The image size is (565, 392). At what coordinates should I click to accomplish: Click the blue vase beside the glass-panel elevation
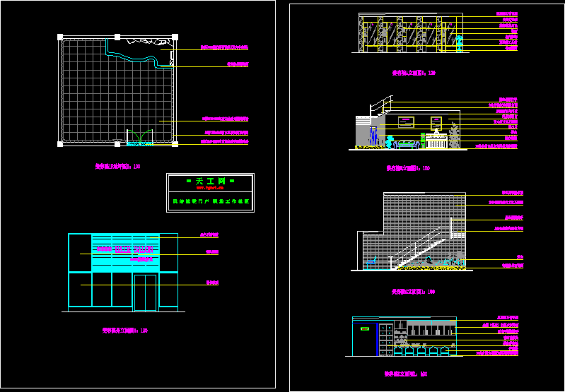click(x=458, y=43)
